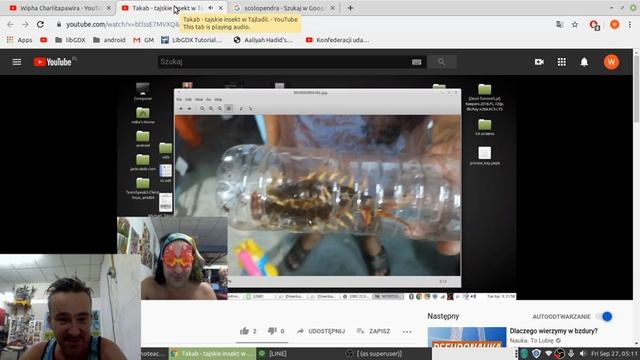
Task: Click the YouTube logo
Action: (53, 62)
